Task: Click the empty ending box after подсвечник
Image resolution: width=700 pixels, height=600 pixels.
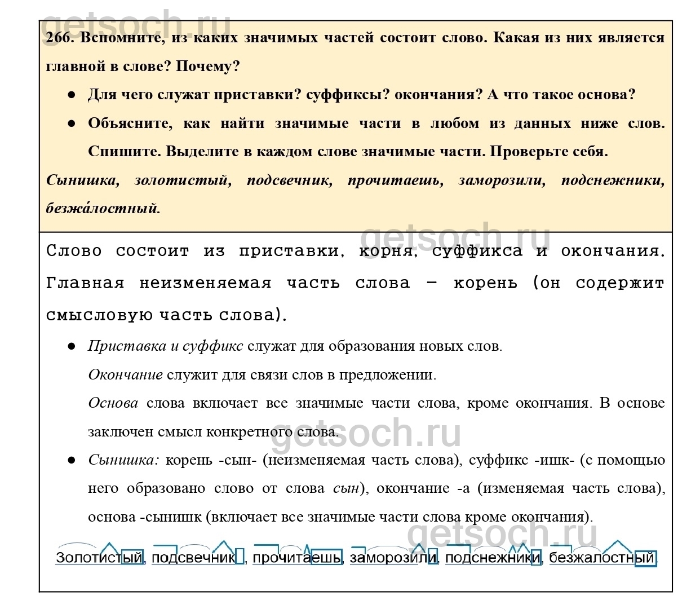Action: tap(240, 557)
